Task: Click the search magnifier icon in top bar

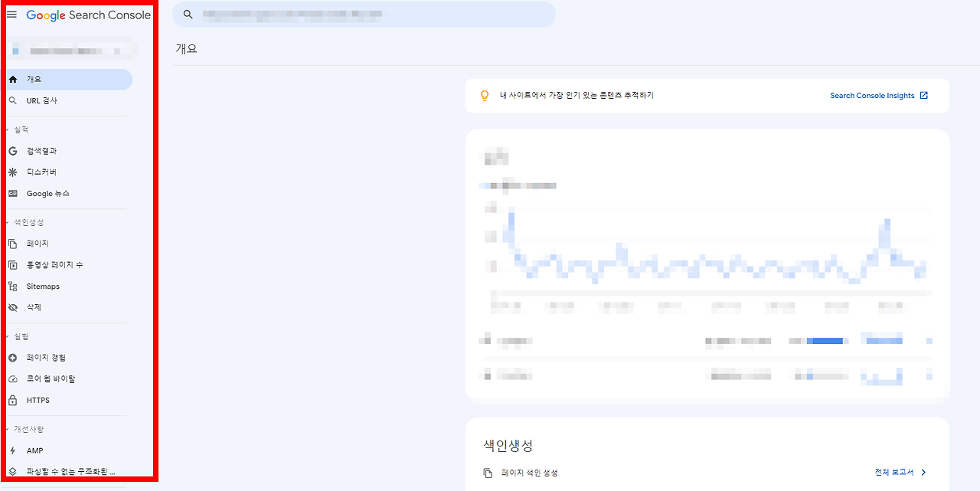Action: click(x=188, y=15)
